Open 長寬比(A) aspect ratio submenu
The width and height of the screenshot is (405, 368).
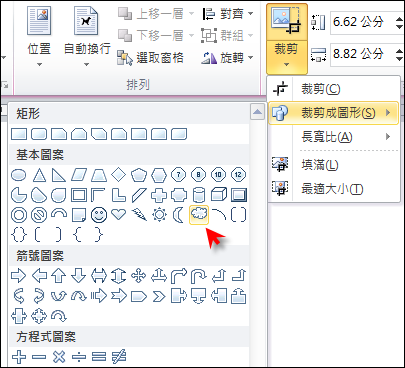coord(334,137)
